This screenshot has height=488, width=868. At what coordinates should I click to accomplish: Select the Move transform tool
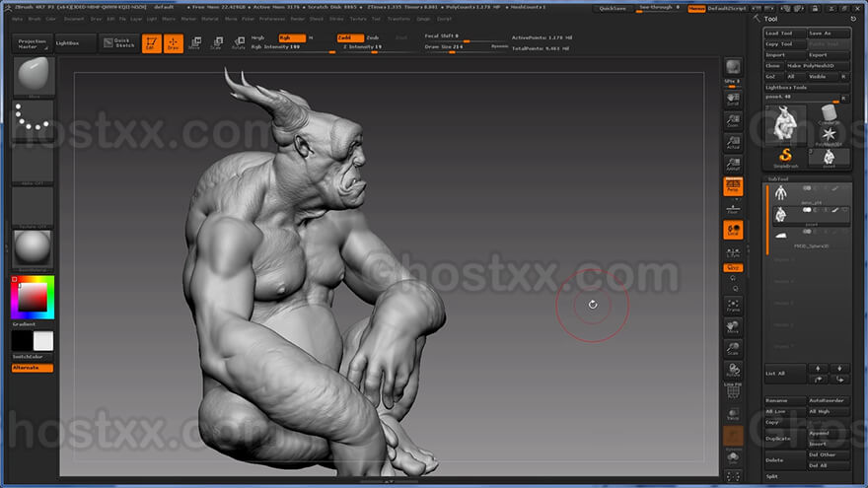pos(195,43)
